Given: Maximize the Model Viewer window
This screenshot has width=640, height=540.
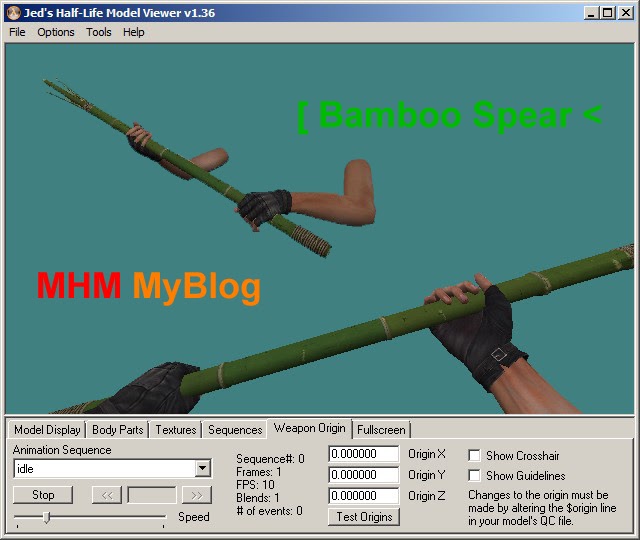Looking at the screenshot, I should pos(608,13).
